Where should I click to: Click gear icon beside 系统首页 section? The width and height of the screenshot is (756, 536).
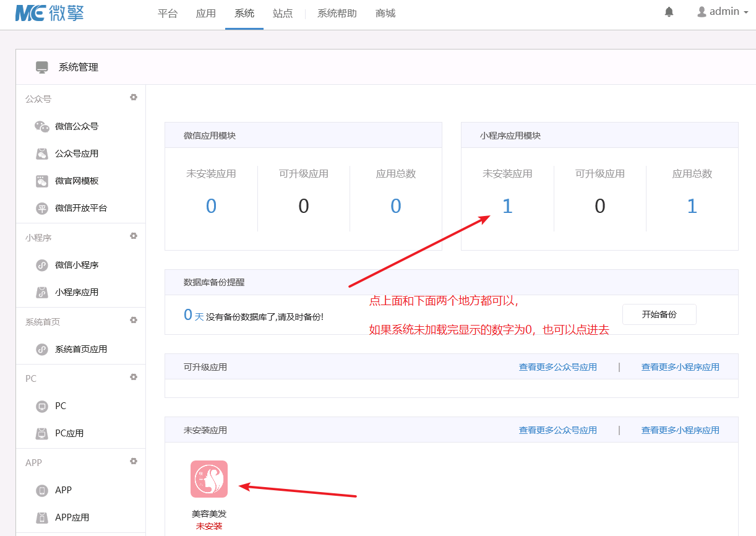pos(133,320)
